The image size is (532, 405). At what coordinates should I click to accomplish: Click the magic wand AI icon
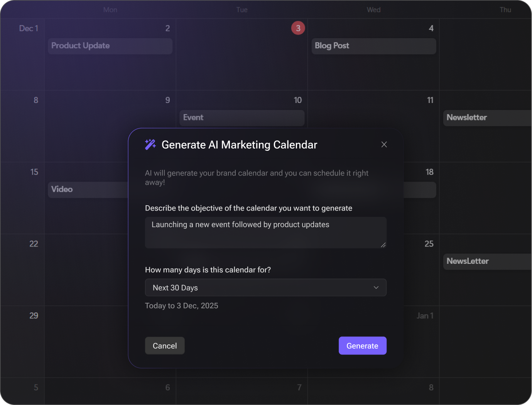coord(150,145)
